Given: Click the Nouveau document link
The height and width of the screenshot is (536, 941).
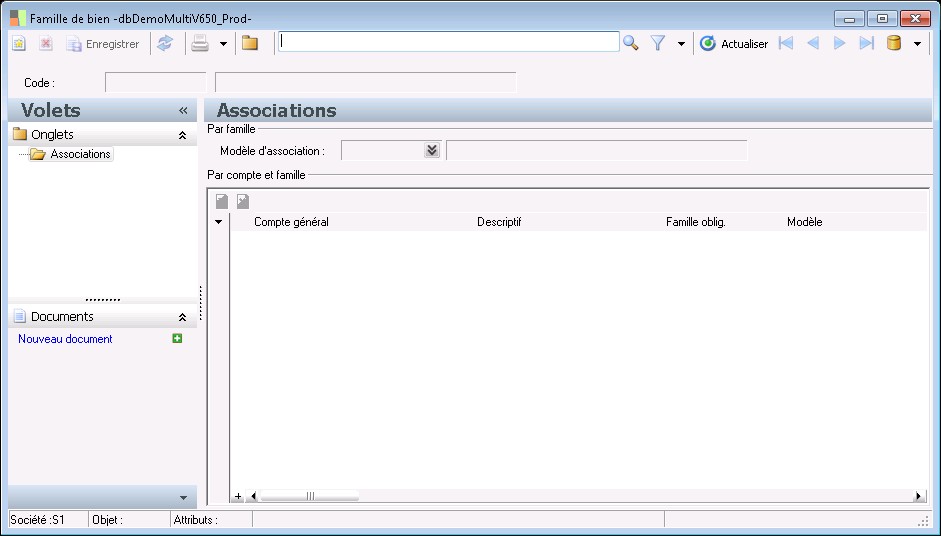Looking at the screenshot, I should click(65, 339).
